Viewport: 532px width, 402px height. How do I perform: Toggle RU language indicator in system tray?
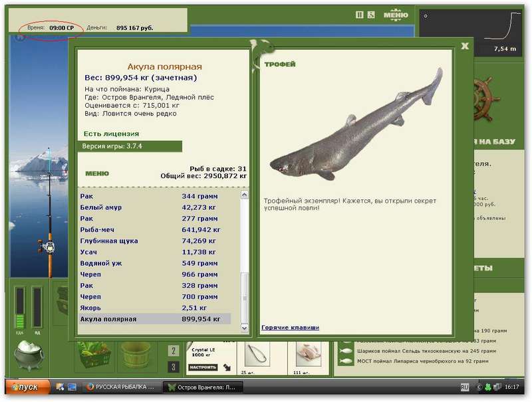point(464,387)
